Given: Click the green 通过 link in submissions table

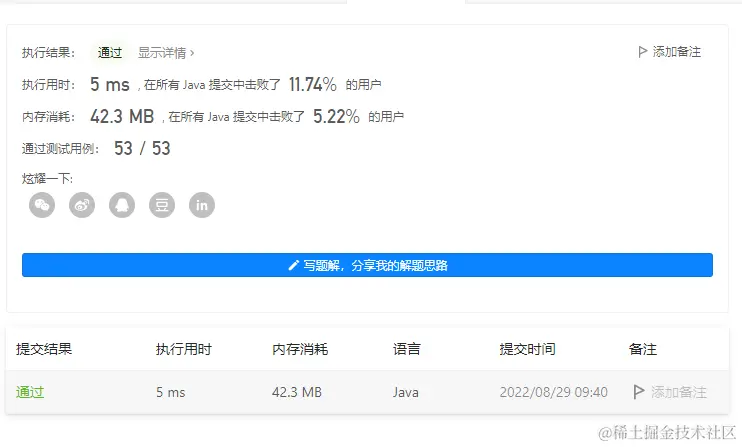Looking at the screenshot, I should (x=30, y=392).
